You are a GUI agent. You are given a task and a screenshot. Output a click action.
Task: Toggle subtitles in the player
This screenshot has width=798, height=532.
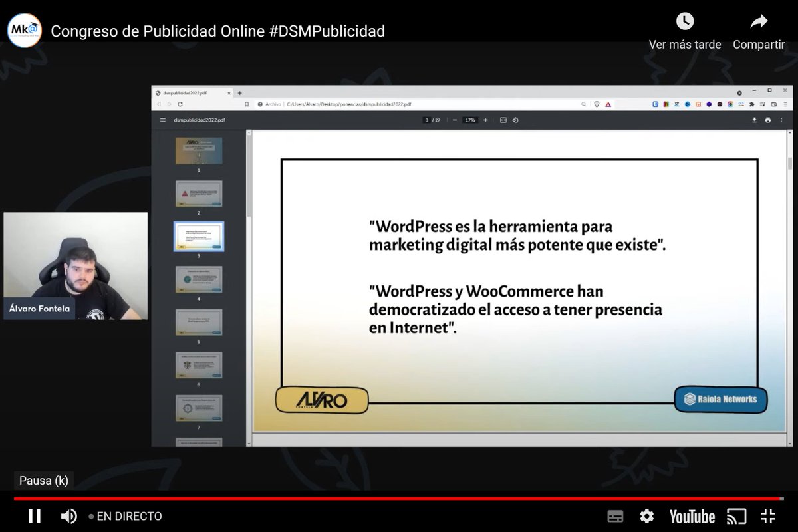coord(616,517)
